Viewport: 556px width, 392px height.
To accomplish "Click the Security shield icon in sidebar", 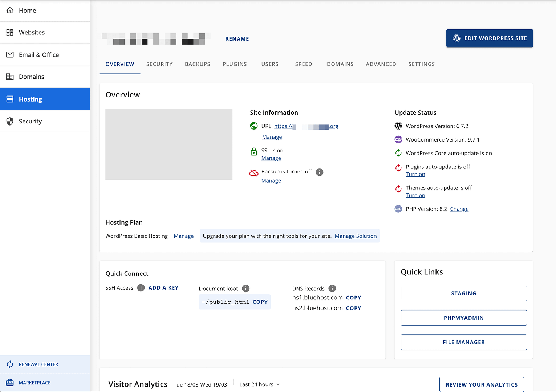I will (10, 121).
